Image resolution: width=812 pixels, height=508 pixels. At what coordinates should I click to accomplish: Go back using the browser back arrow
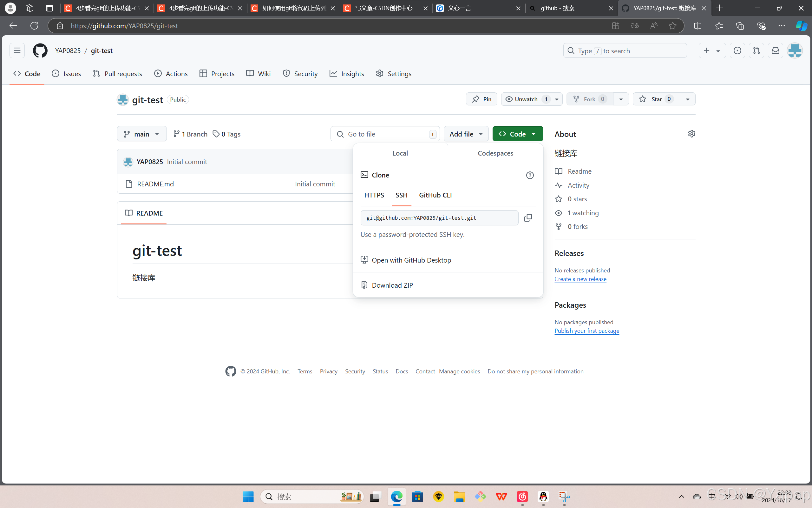click(13, 25)
